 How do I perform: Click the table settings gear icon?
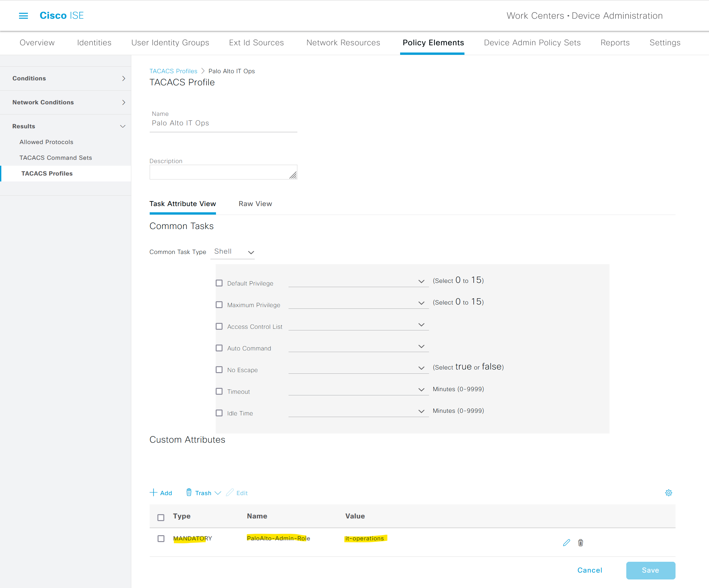(668, 493)
